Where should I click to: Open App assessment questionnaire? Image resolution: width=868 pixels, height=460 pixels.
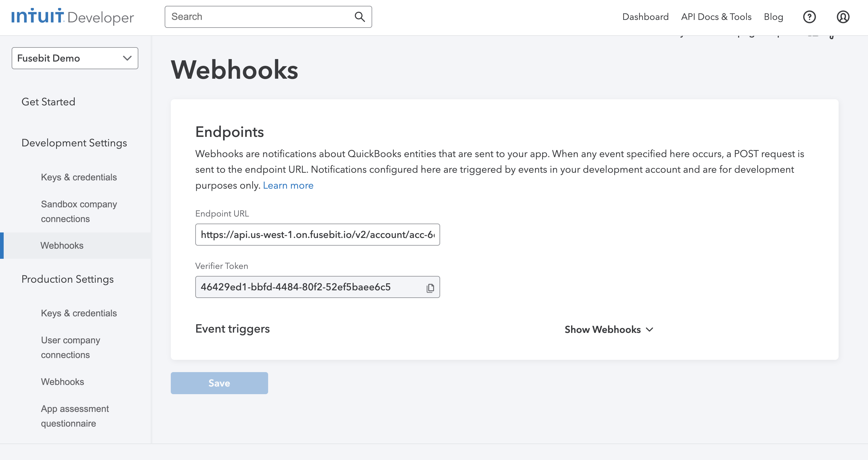75,416
